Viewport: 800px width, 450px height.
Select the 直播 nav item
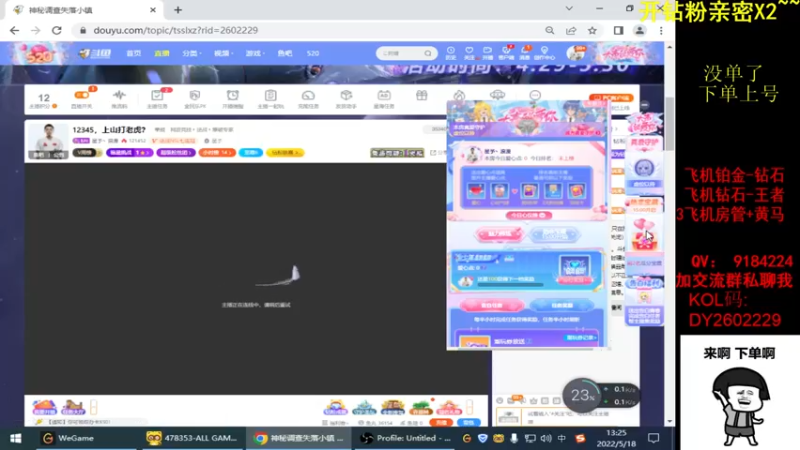(162, 53)
